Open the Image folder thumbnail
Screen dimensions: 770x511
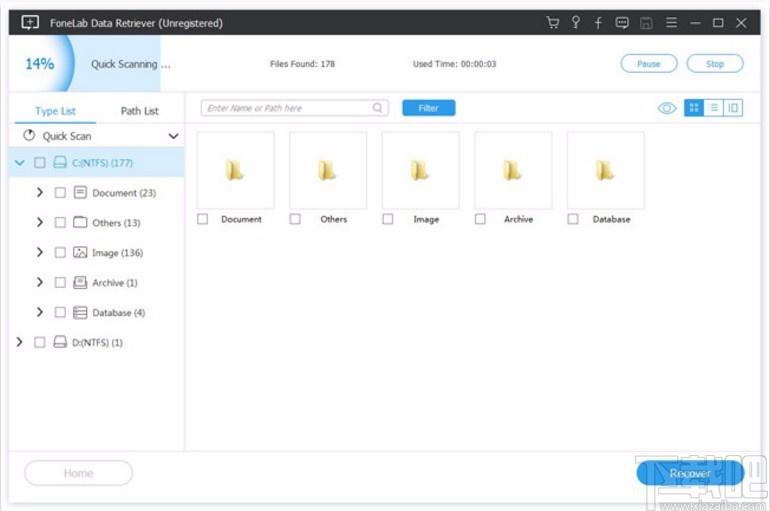[420, 170]
